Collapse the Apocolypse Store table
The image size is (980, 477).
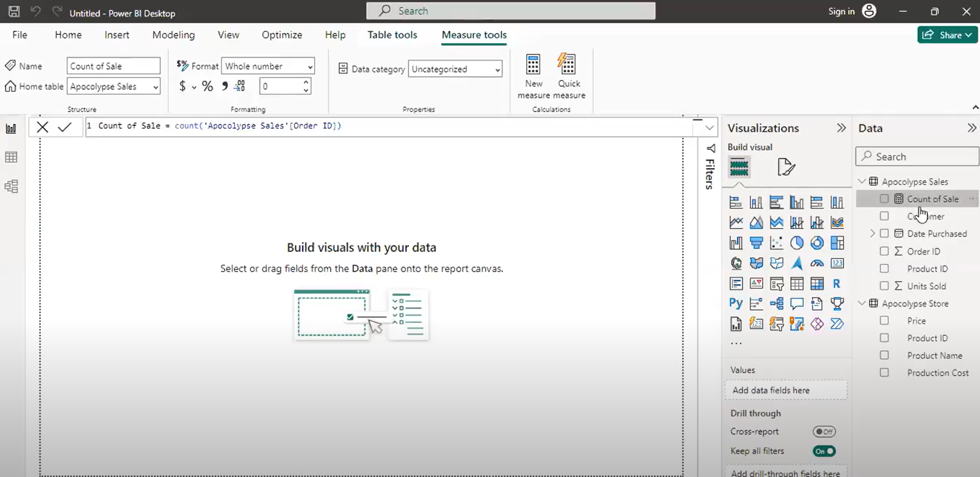click(862, 303)
